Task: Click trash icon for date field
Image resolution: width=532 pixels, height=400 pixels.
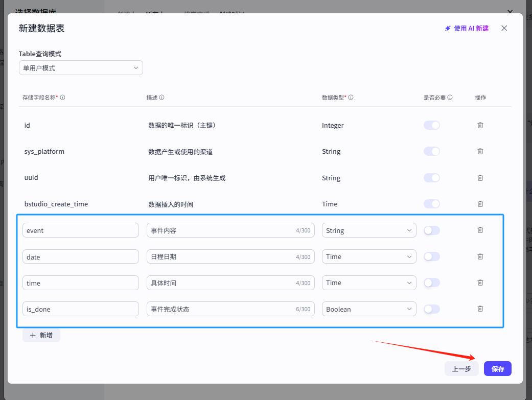Action: (480, 256)
